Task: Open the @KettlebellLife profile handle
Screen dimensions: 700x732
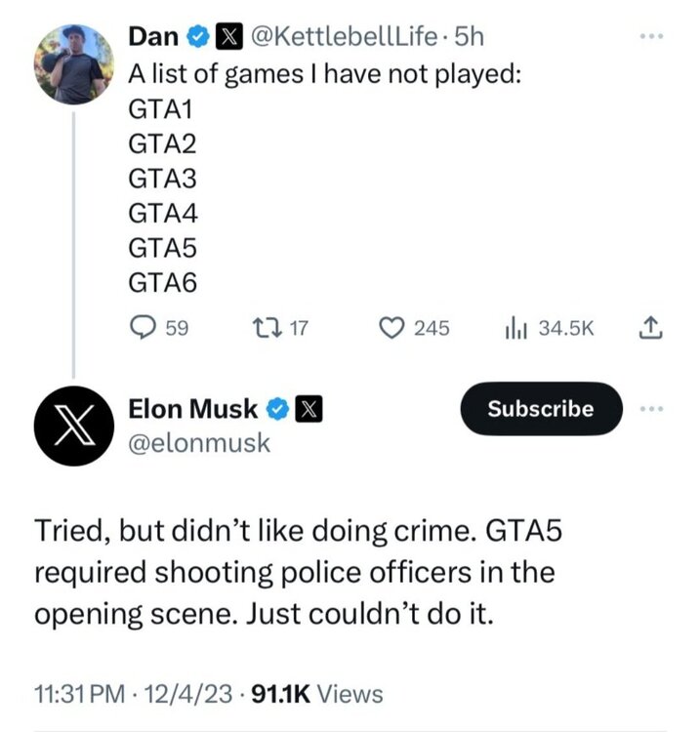Action: pyautogui.click(x=342, y=38)
